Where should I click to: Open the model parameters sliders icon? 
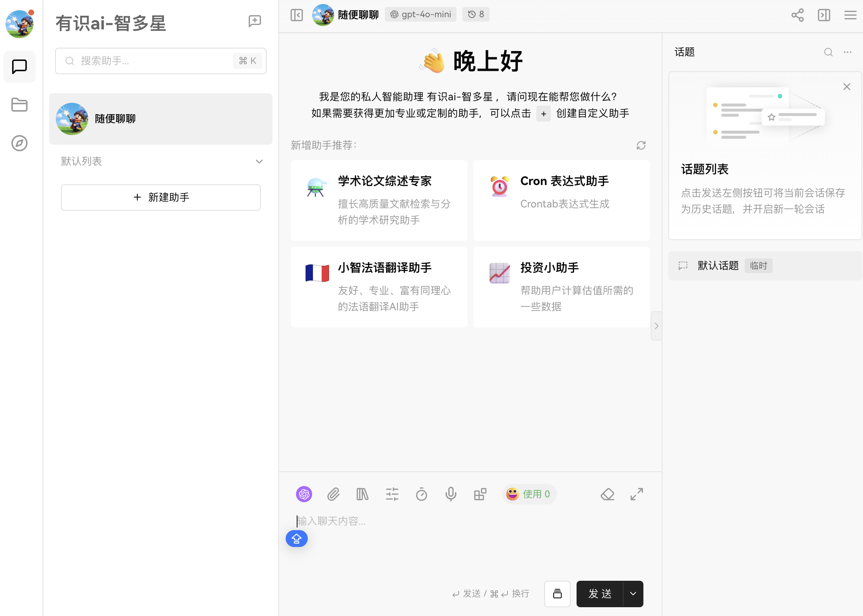pos(392,494)
